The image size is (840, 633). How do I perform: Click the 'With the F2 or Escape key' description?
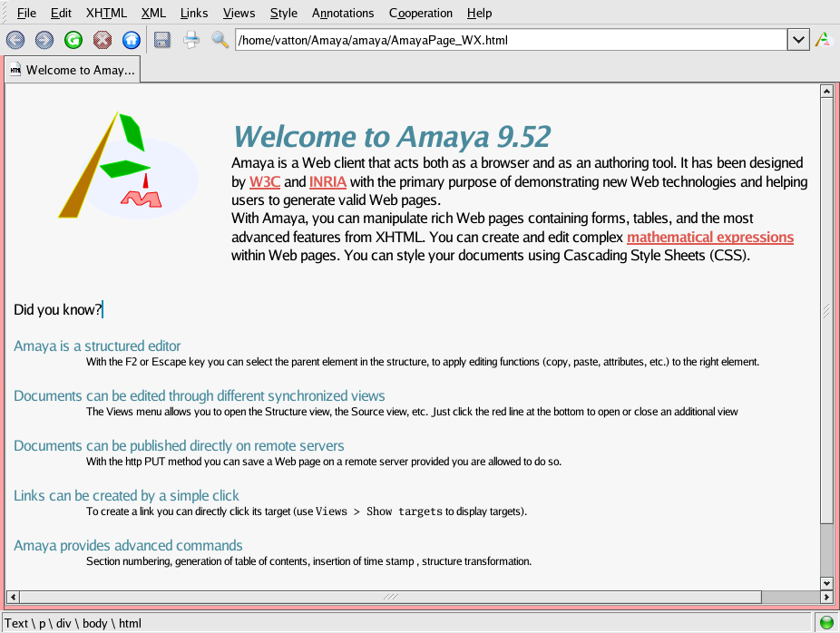pos(423,362)
